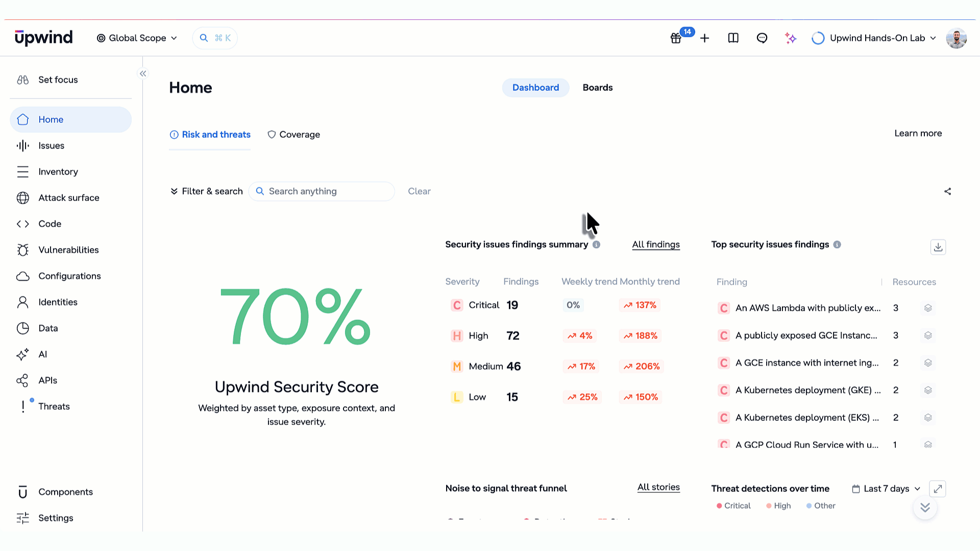Open the chat support icon
Screen dimensions: 980x551
(762, 38)
